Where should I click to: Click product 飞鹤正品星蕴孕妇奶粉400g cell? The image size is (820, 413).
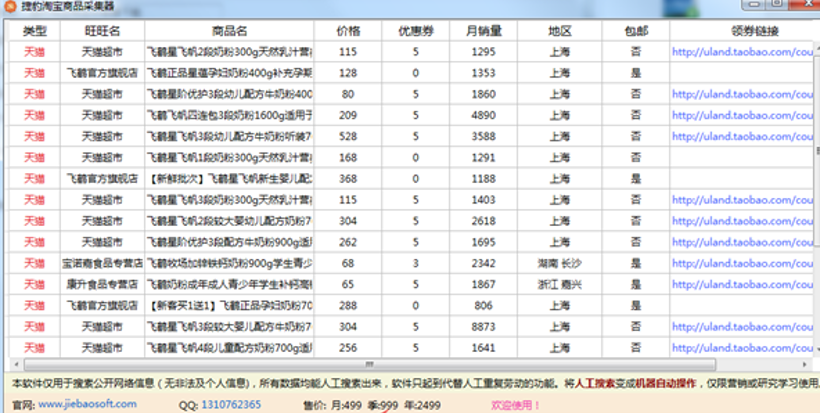pos(229,73)
